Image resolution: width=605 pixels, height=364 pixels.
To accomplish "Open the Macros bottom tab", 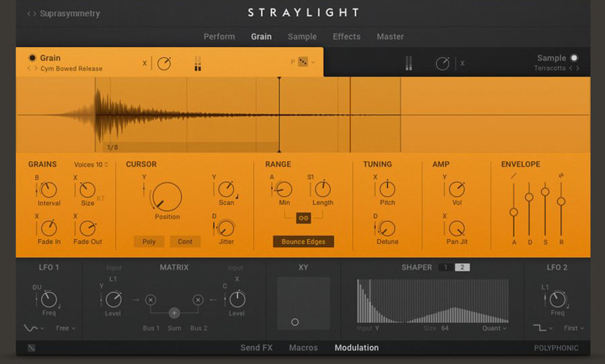I will point(303,348).
